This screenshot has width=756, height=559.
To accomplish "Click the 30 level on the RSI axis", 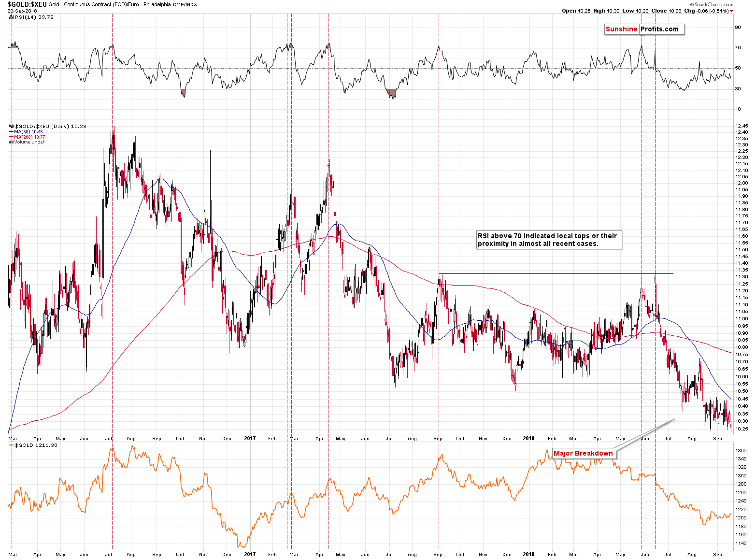I will tap(738, 89).
